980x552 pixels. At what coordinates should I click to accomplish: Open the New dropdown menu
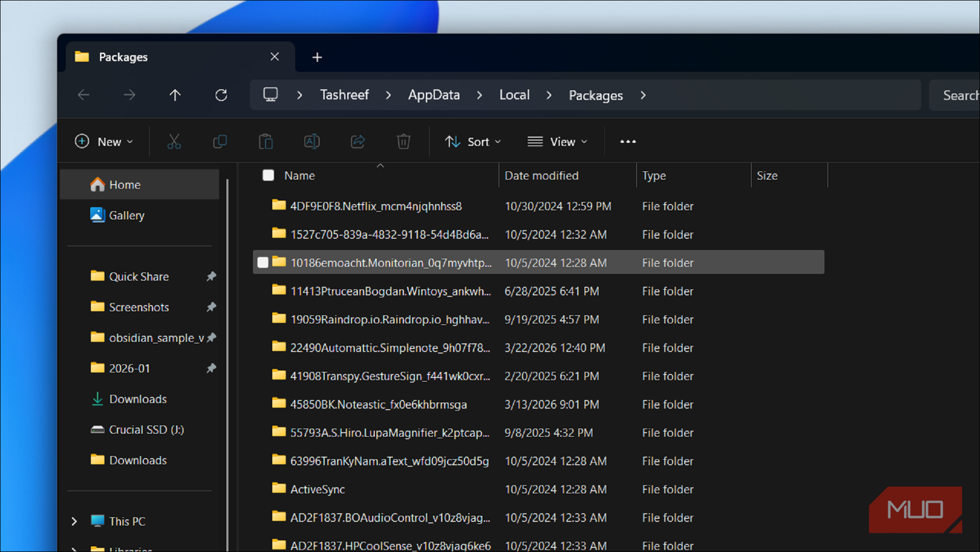tap(104, 142)
